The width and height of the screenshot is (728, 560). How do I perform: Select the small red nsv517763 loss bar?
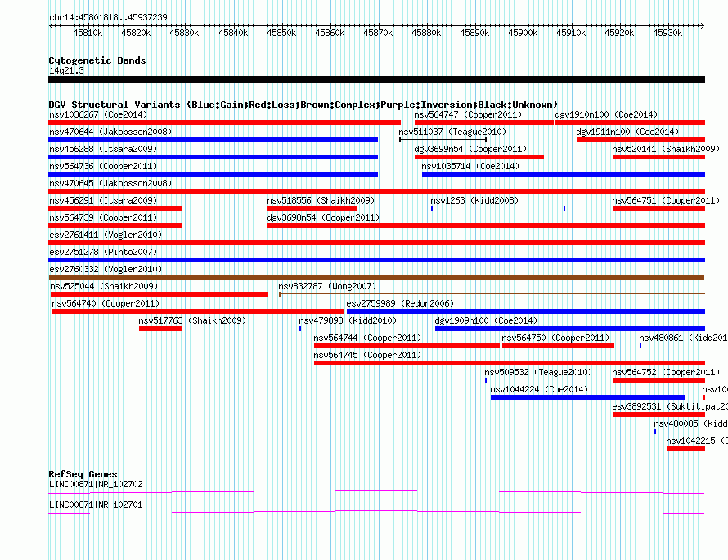[x=160, y=329]
